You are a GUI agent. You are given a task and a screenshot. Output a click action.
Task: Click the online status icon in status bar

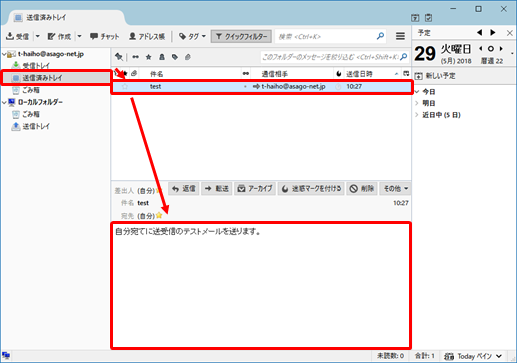click(x=6, y=356)
